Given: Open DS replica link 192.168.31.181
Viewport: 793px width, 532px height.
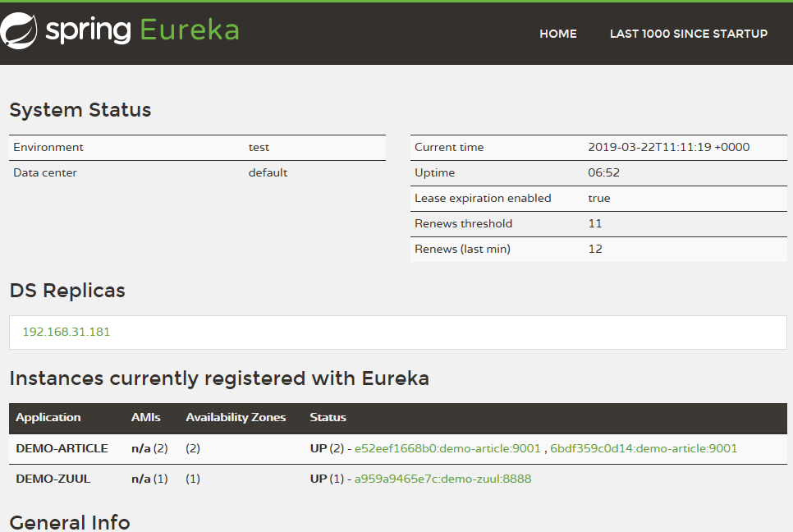Looking at the screenshot, I should click(66, 332).
